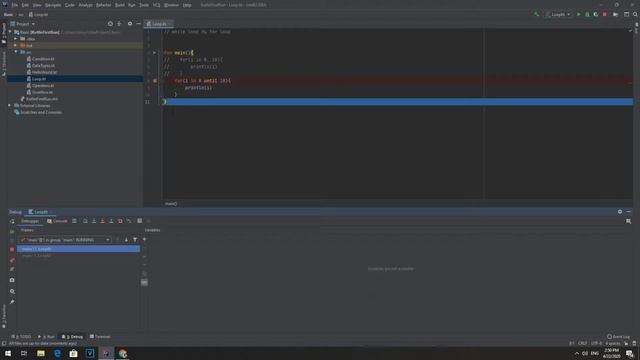
Task: Open the Tools menu
Action: (144, 5)
